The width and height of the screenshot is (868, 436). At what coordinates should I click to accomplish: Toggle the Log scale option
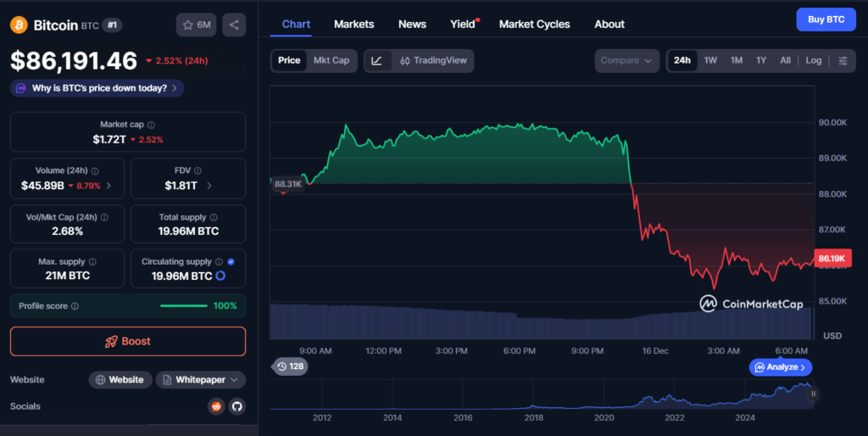coord(814,60)
